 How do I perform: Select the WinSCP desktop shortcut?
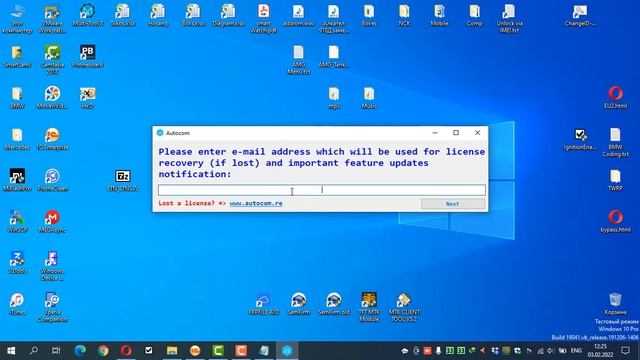(17, 221)
